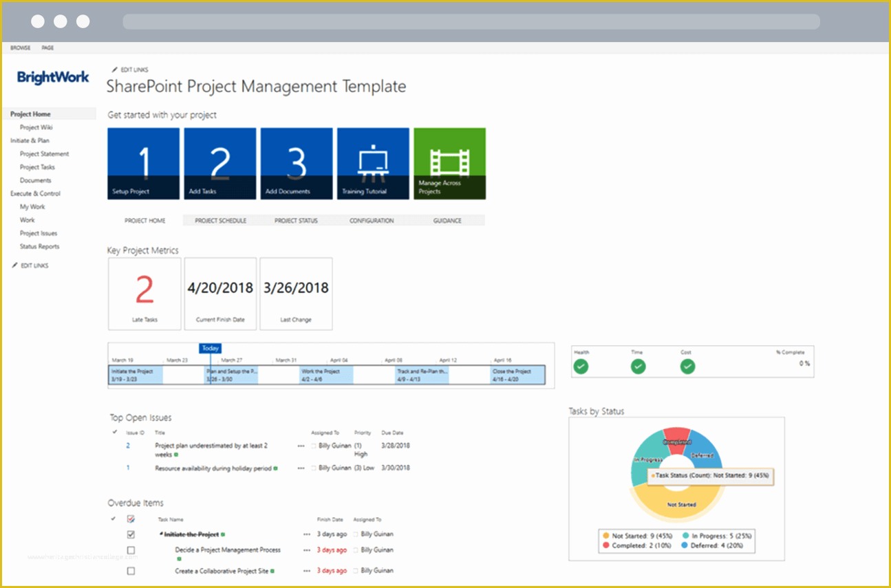
Task: Click the green Time status check icon
Action: (x=638, y=367)
